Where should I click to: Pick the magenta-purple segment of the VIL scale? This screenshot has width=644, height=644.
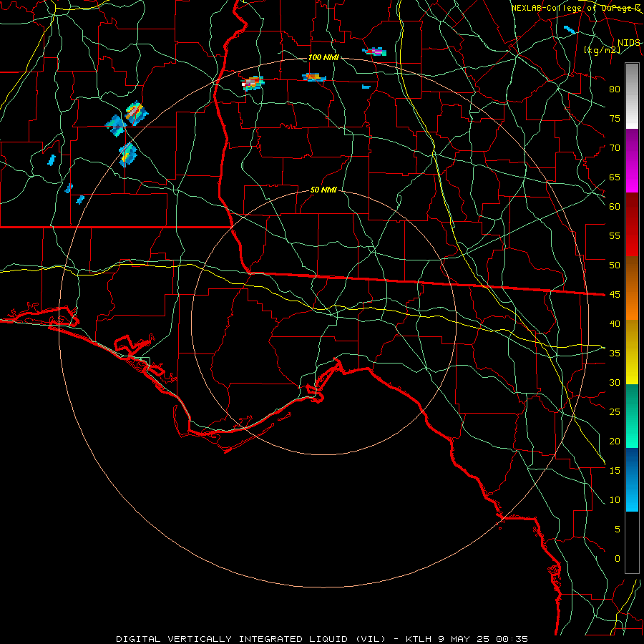632,160
